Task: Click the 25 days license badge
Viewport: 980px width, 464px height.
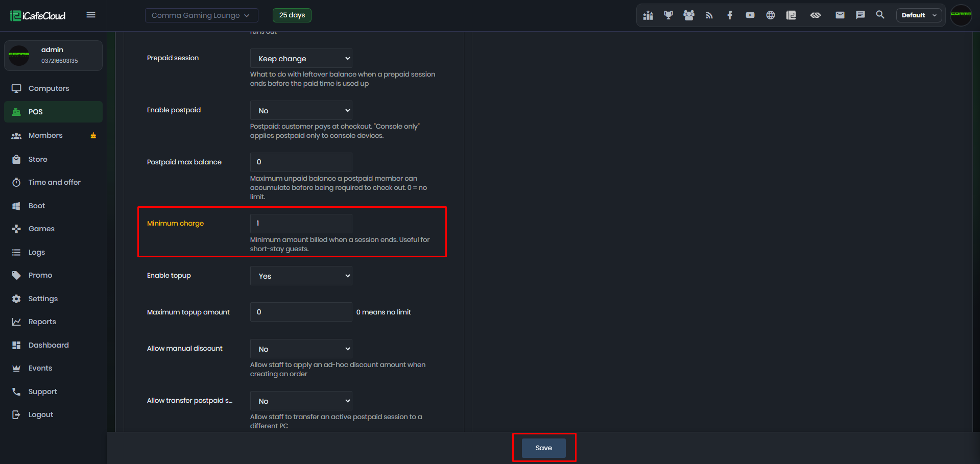Action: click(x=292, y=15)
